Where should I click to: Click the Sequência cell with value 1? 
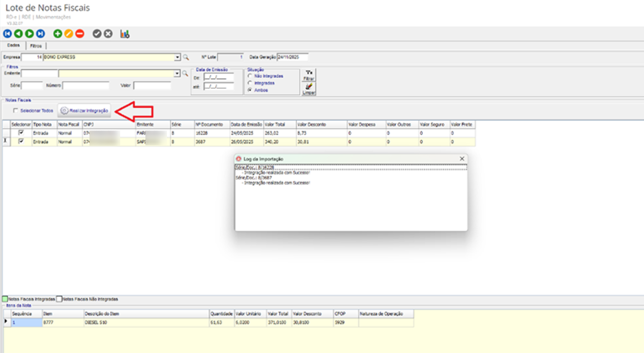click(26, 323)
